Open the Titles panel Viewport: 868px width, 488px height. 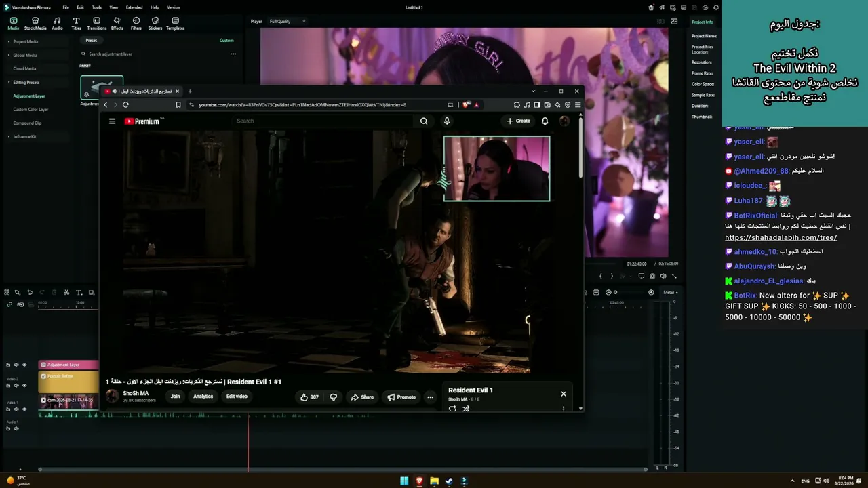76,24
